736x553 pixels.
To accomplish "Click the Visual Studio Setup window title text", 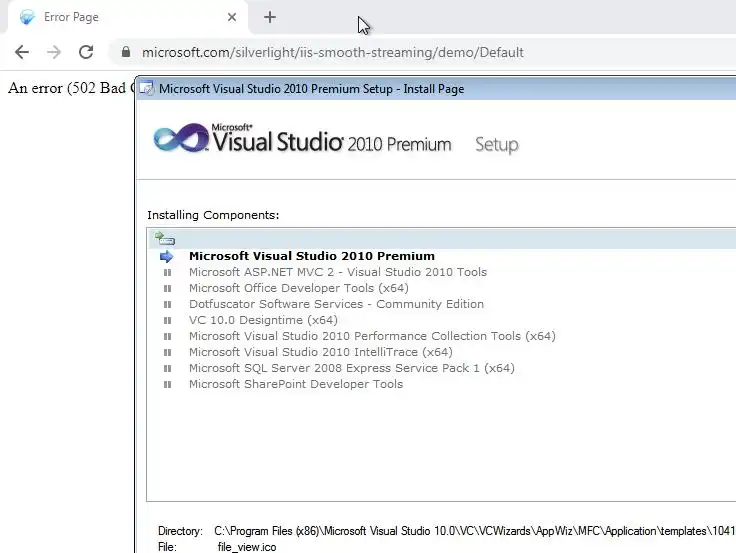I will click(311, 89).
